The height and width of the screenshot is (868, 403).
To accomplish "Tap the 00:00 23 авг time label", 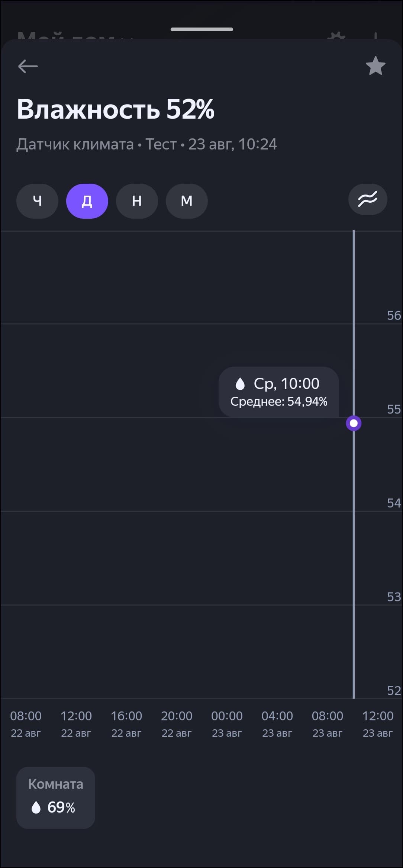I will pyautogui.click(x=227, y=724).
